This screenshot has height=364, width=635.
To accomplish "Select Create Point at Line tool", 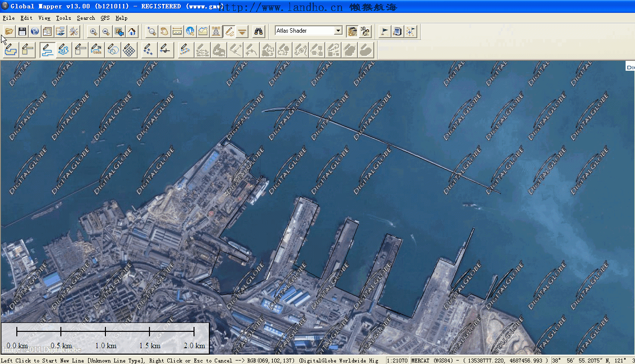I will [x=165, y=50].
